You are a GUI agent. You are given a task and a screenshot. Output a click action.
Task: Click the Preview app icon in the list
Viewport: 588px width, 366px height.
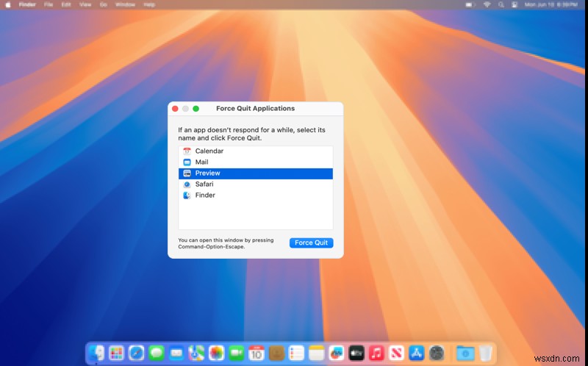187,173
